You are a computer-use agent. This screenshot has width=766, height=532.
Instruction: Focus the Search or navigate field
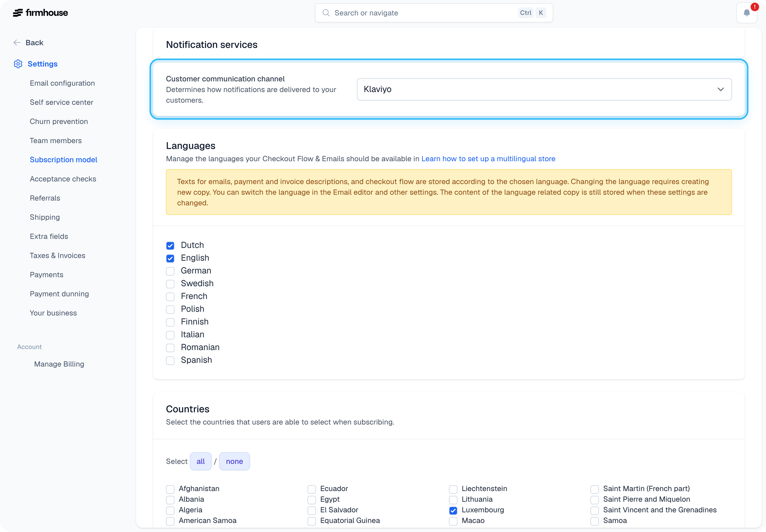point(434,13)
